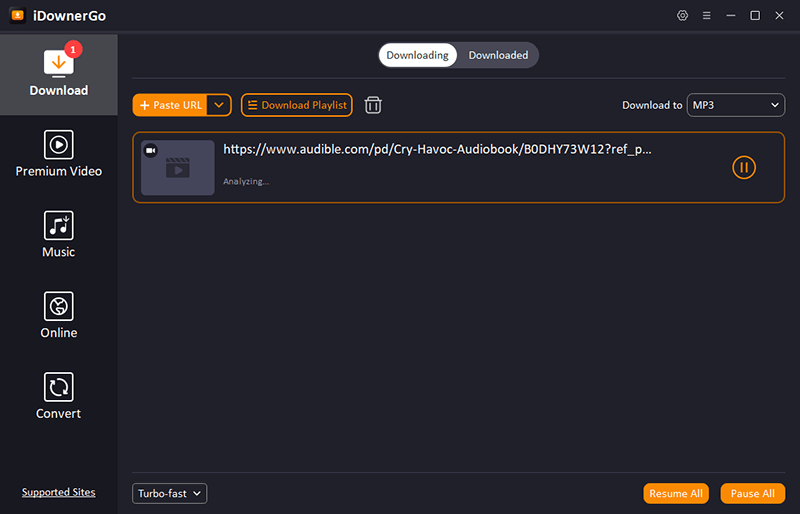Viewport: 800px width, 514px height.
Task: Open settings gear in title bar
Action: (683, 15)
